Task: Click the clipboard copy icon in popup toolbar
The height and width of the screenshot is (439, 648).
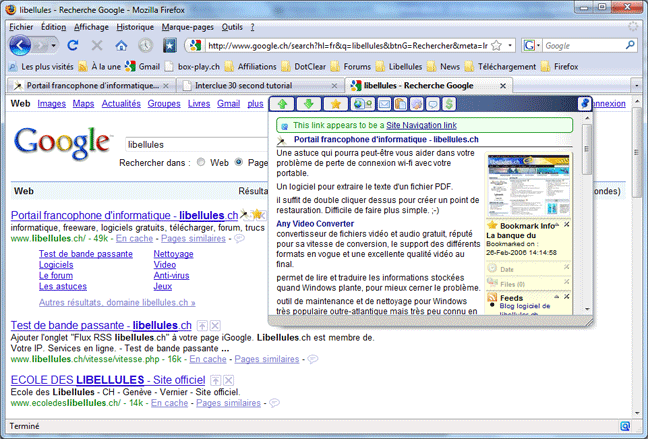Action: [x=400, y=104]
